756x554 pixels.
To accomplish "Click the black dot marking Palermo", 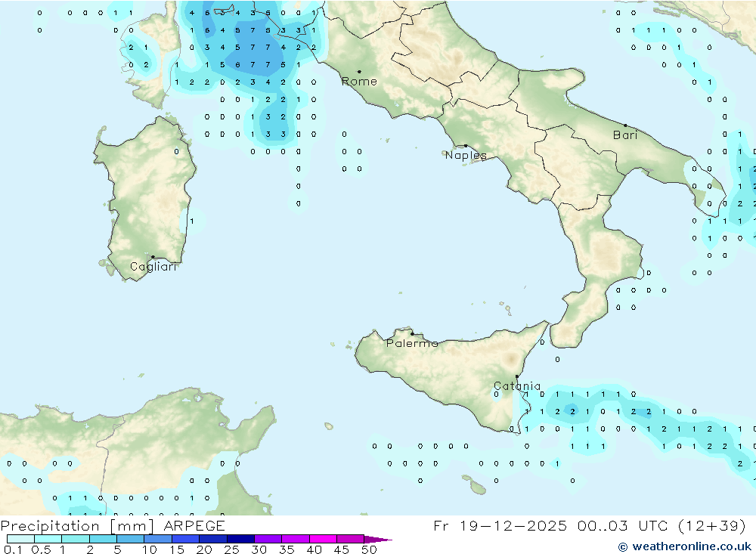I will coord(412,333).
